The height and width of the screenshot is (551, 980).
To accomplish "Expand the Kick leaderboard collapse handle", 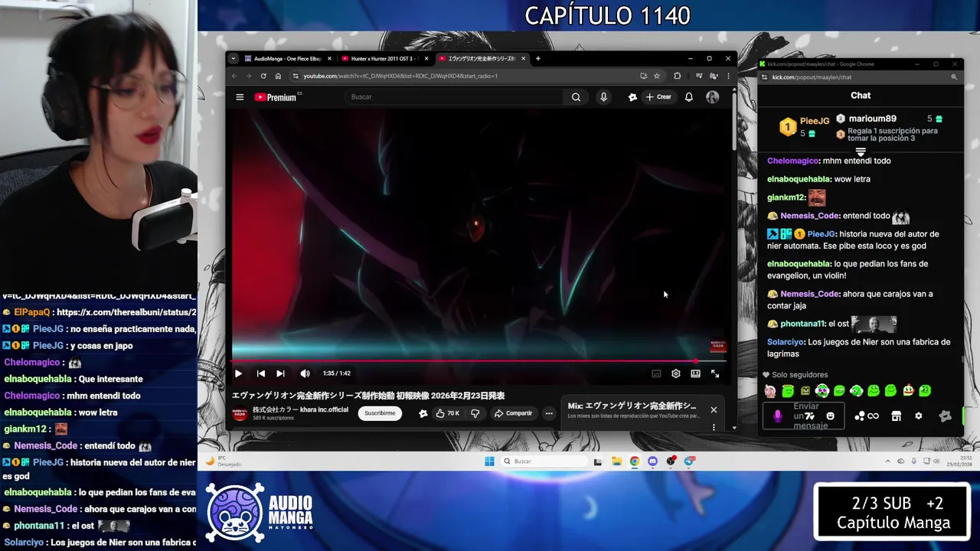I will tap(861, 152).
